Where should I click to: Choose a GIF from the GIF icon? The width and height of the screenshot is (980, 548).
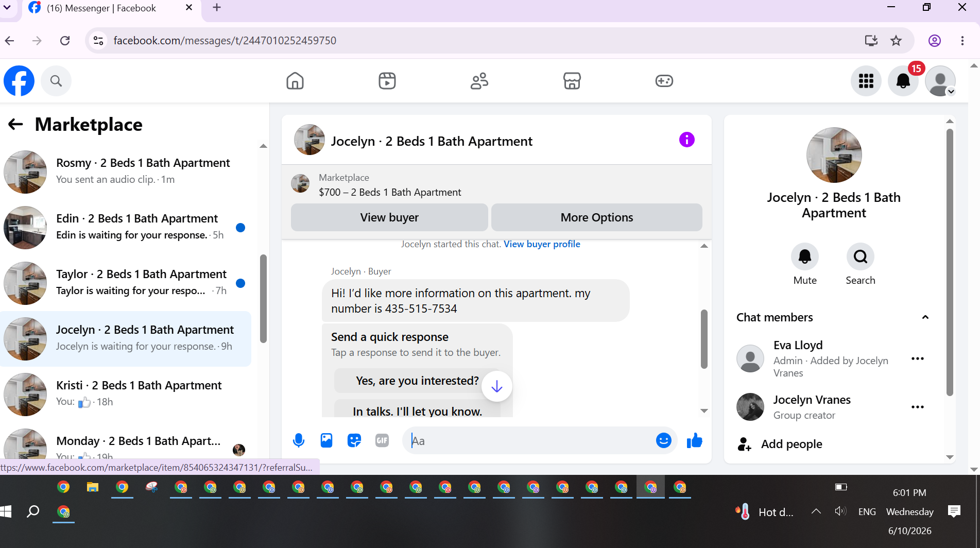tap(382, 440)
